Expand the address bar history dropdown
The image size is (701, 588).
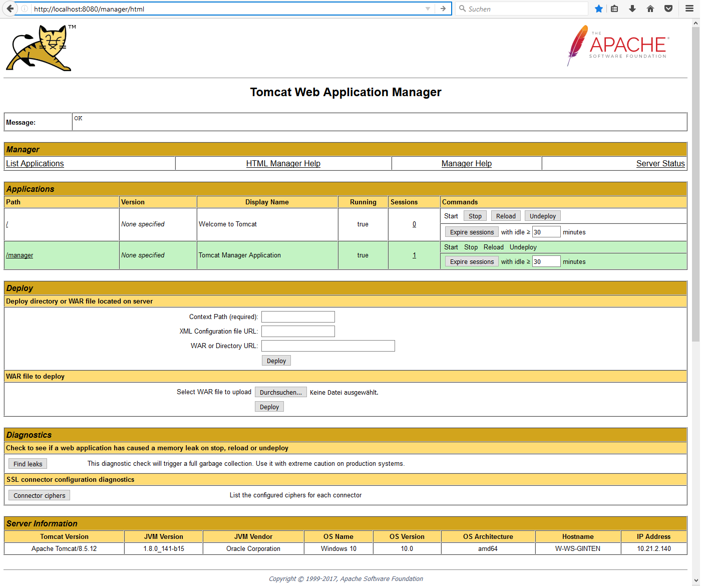point(428,9)
